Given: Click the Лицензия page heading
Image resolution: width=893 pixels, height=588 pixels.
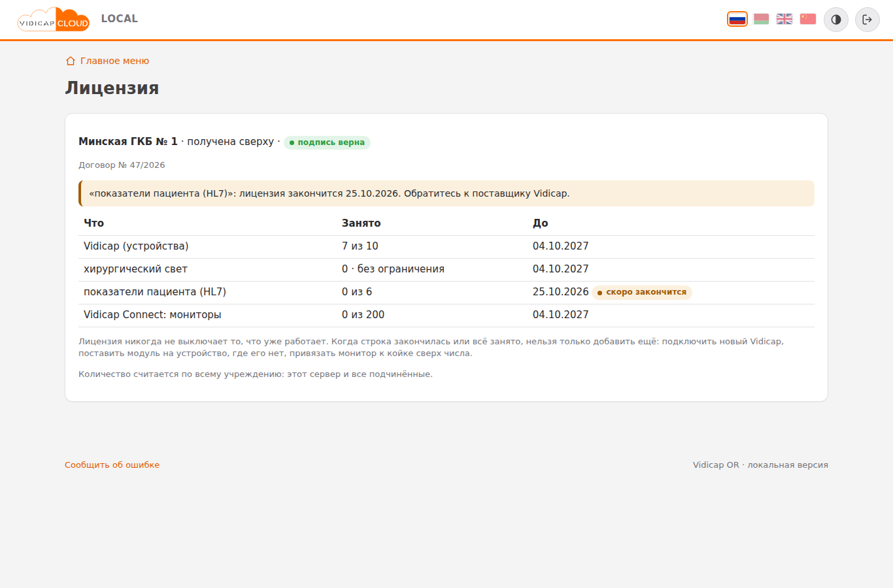Looking at the screenshot, I should pos(112,88).
